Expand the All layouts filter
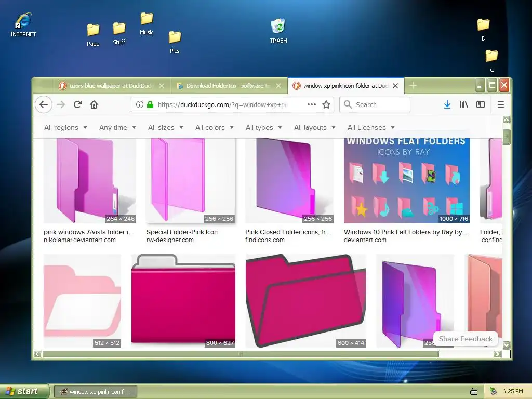This screenshot has width=532, height=399. (x=314, y=128)
